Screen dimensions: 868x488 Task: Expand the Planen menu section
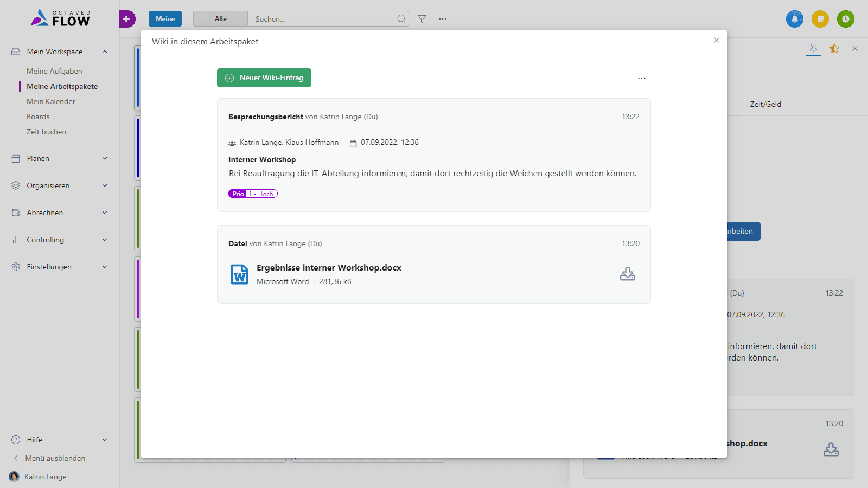click(x=60, y=159)
